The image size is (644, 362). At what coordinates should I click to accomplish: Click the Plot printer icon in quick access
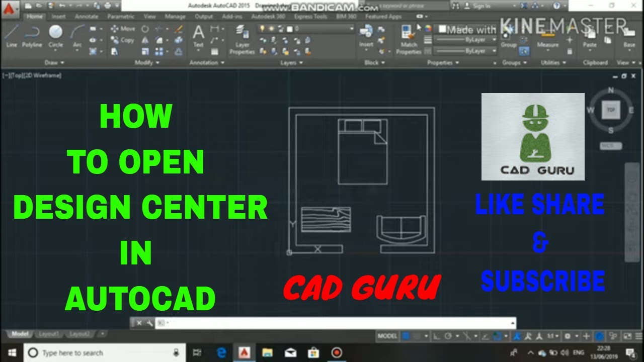tap(108, 6)
